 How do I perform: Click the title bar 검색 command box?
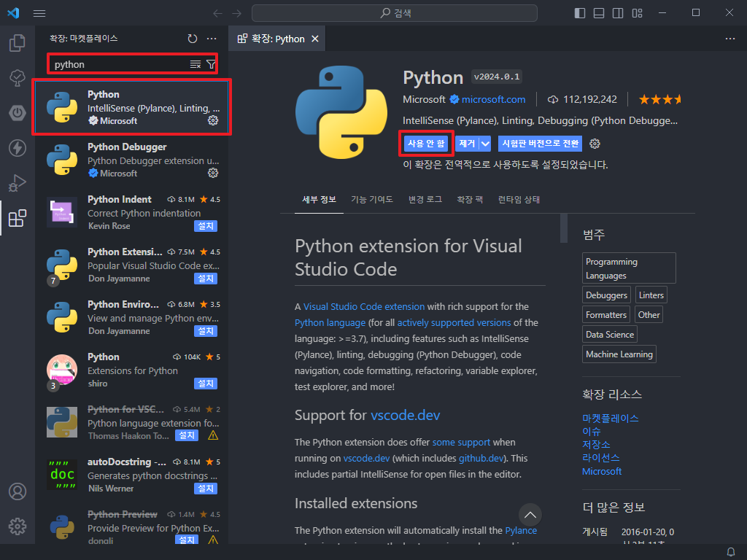(x=395, y=13)
